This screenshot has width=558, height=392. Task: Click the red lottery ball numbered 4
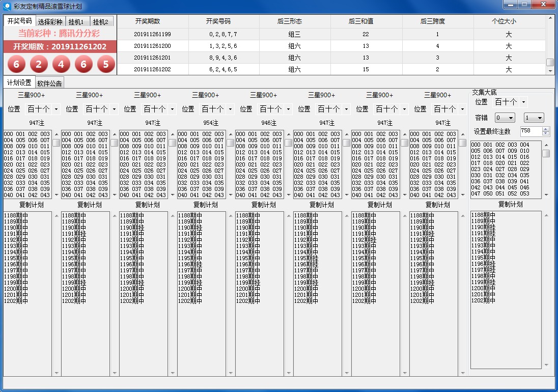point(61,65)
